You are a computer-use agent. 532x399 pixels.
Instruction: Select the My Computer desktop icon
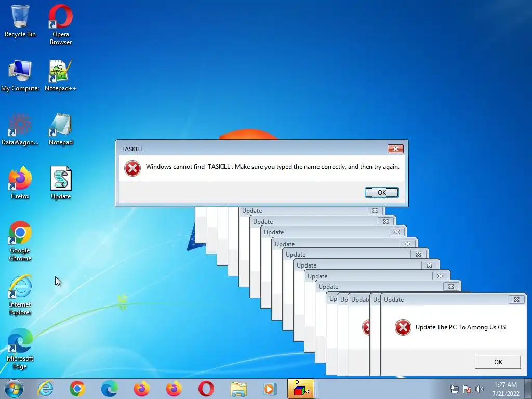(20, 76)
